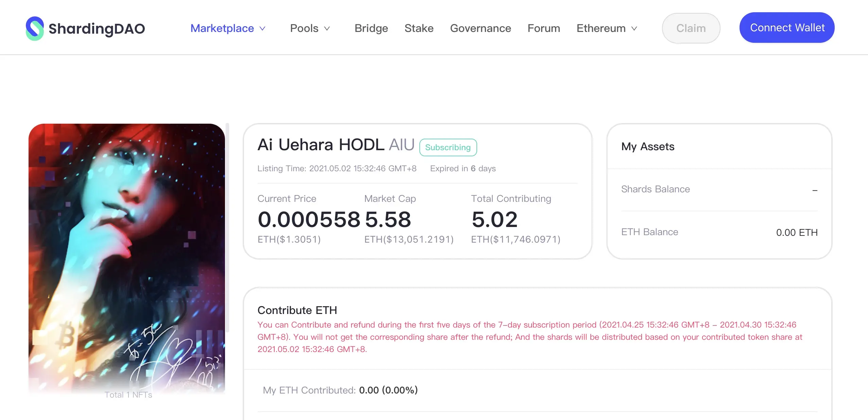Viewport: 868px width, 420px height.
Task: Open the Marketplace menu item
Action: tap(222, 28)
